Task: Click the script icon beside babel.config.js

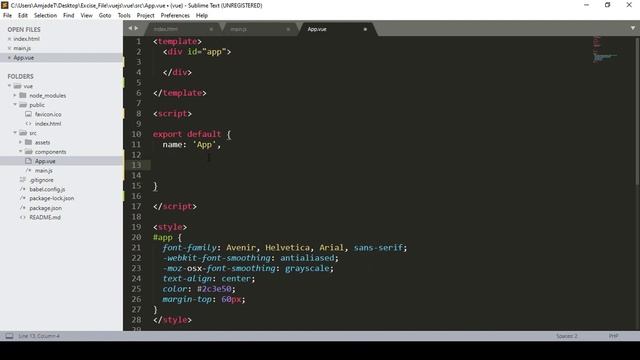Action: [23, 189]
